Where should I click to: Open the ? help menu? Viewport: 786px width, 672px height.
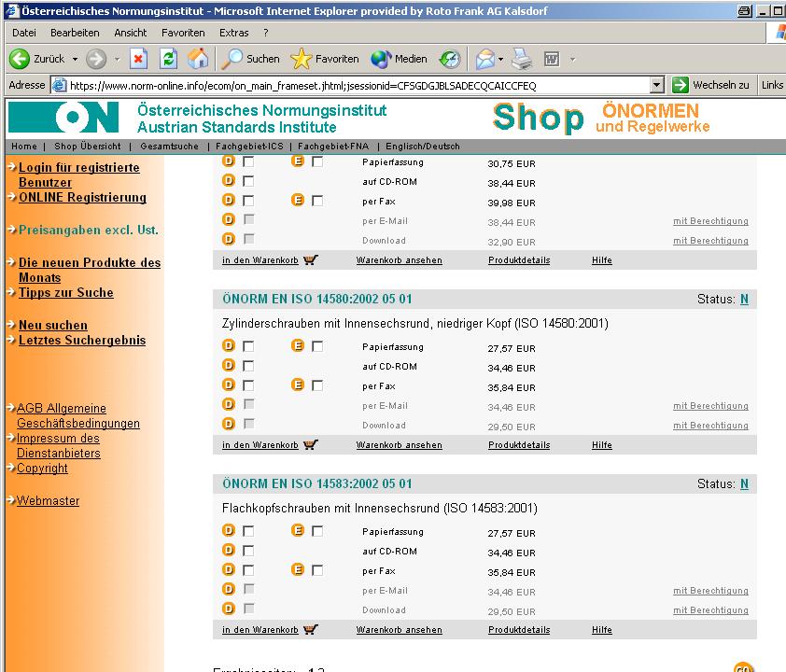point(266,33)
